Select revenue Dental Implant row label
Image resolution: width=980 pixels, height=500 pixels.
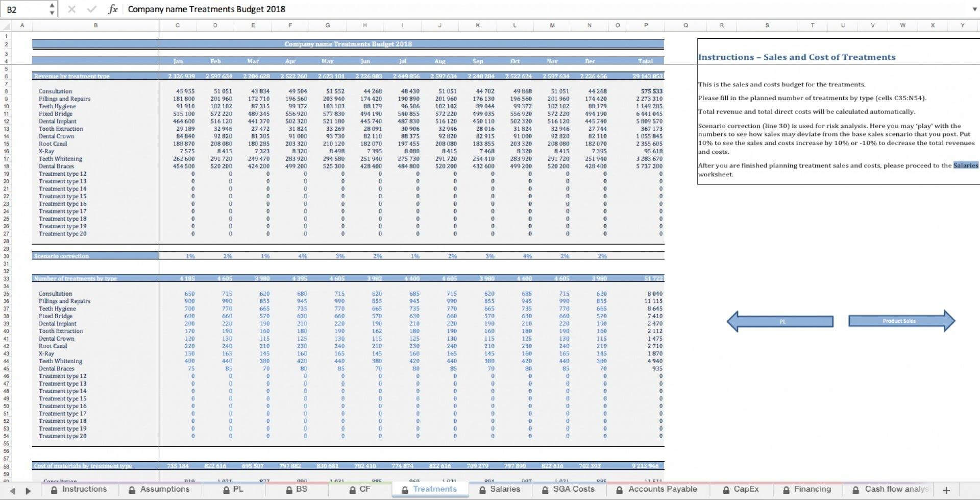57,121
